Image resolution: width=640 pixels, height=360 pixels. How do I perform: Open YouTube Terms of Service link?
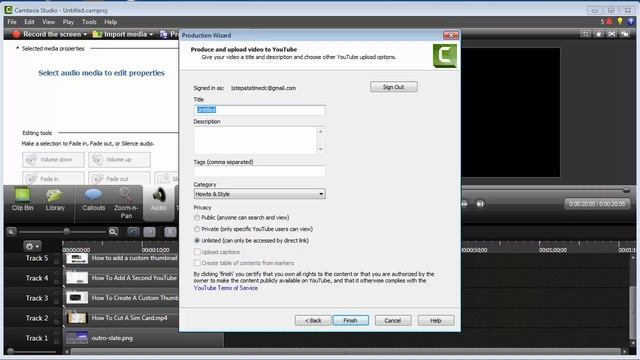(x=225, y=288)
